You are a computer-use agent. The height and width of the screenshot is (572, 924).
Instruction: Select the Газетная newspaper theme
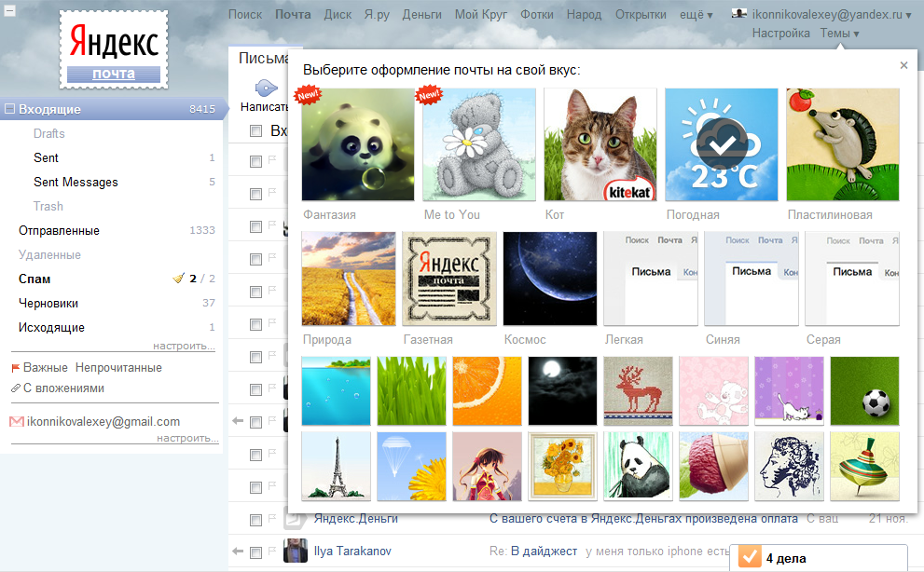449,279
